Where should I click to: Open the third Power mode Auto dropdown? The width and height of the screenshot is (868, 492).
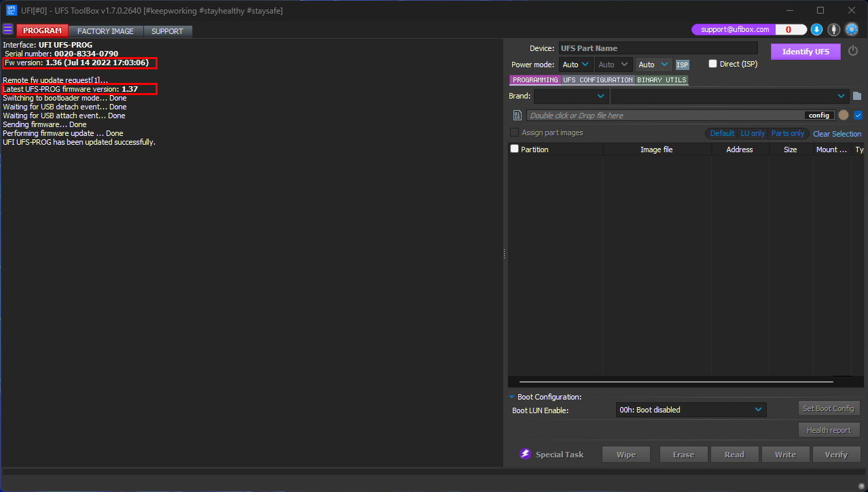655,65
